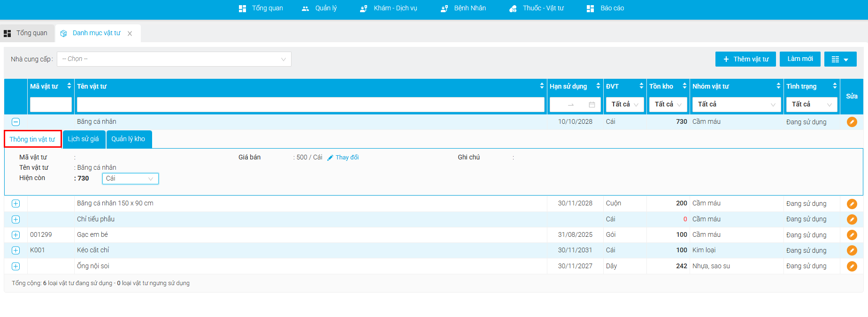
Task: Open the Tồn kho filter dropdown
Action: coord(668,105)
